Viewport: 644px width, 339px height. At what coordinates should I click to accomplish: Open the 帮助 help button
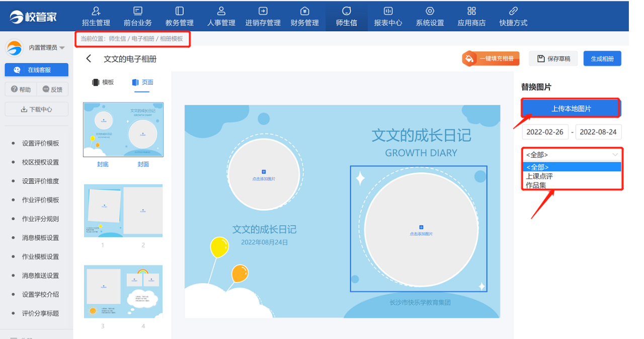click(x=21, y=89)
